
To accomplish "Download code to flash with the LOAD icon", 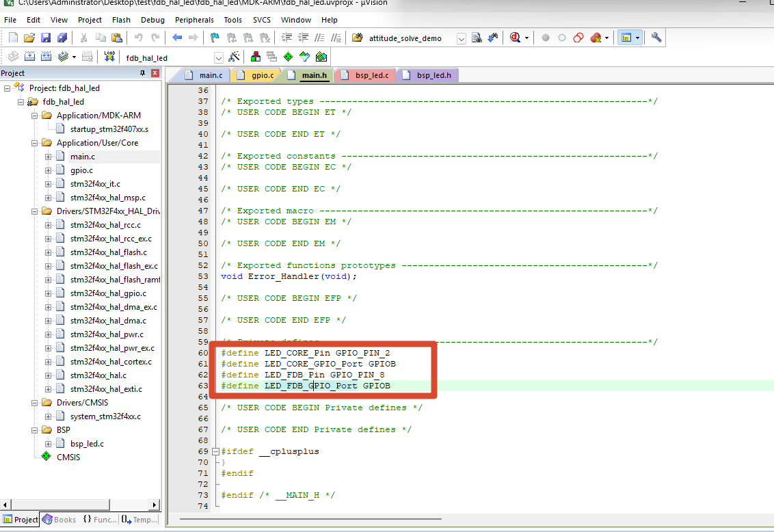I will click(x=109, y=57).
